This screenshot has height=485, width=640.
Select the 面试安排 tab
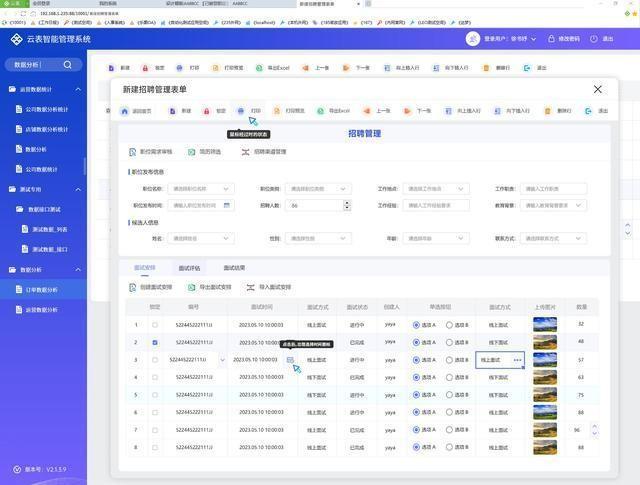(145, 268)
